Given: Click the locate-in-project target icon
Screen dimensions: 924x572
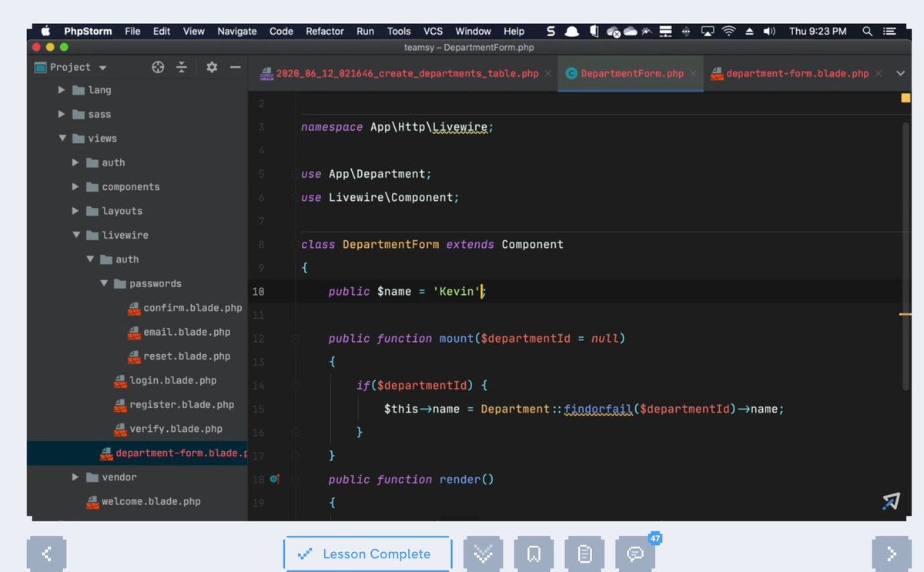Looking at the screenshot, I should coord(158,67).
